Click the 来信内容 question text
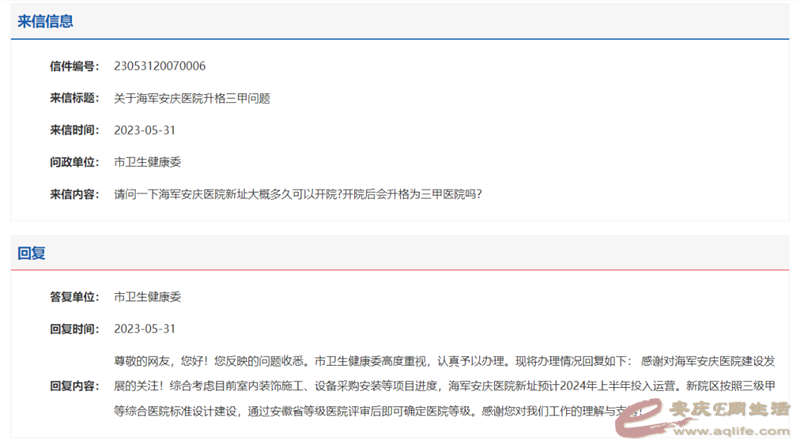 pos(298,193)
